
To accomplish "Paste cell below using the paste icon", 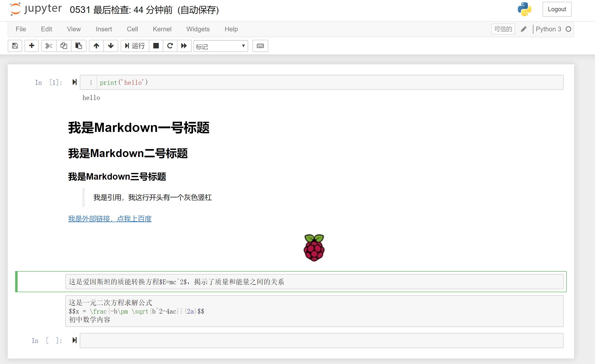I will click(79, 46).
